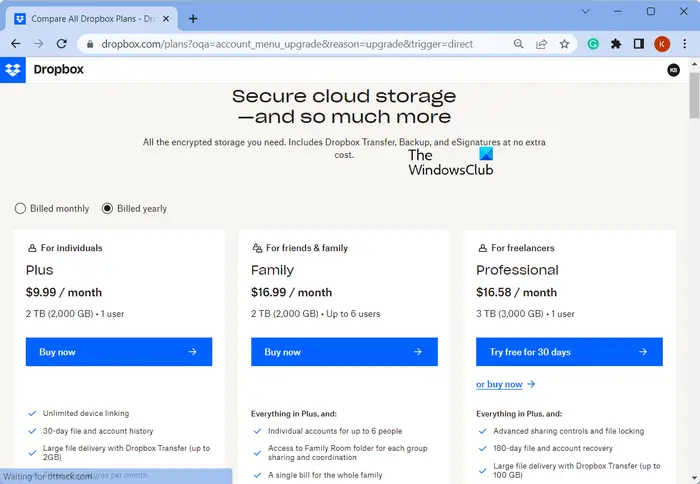Viewport: 700px width, 484px height.
Task: Reload the Dropbox plans page
Action: point(62,44)
